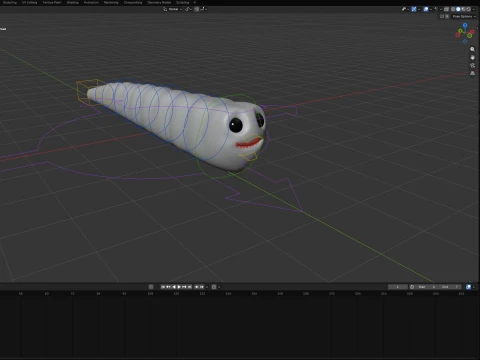
Task: Click the zoom view magnifier icon
Action: 472,49
